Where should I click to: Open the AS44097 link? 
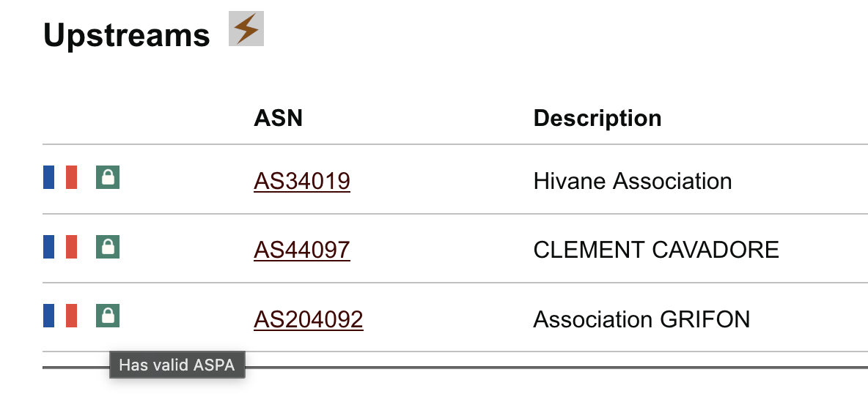pyautogui.click(x=302, y=250)
